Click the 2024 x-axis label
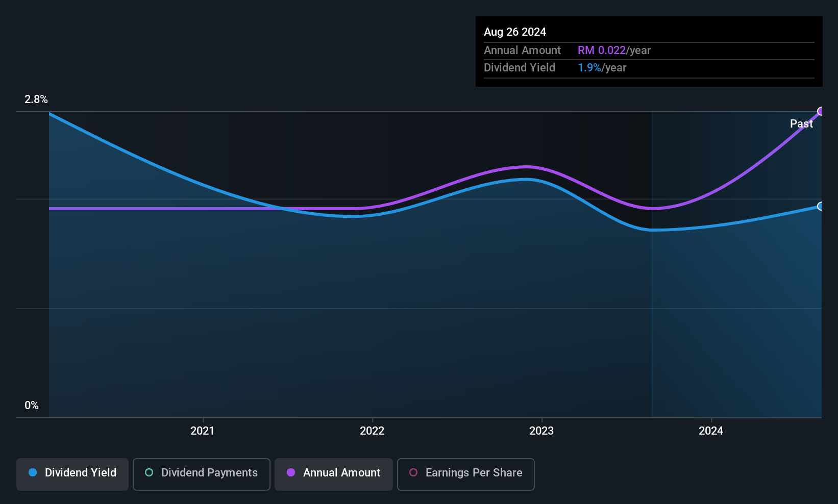Viewport: 838px width, 504px height. (711, 431)
